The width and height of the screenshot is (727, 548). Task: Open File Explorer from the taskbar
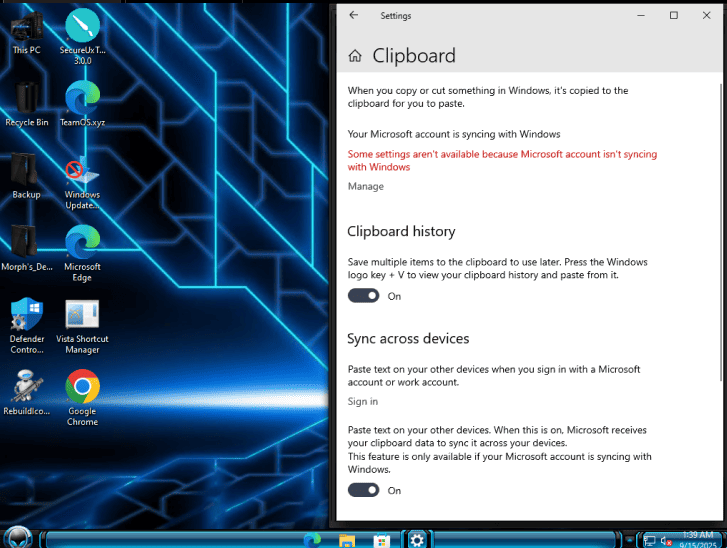click(347, 540)
